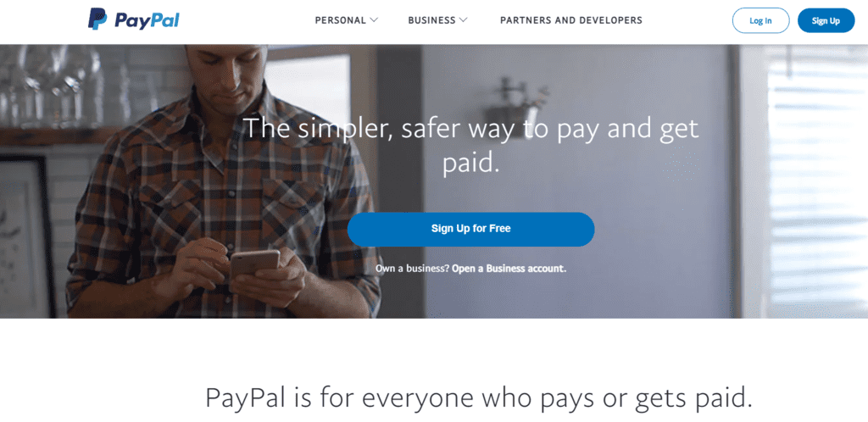Click the PayPal wordmark text in header
Viewport: 868px width, 422px height.
[147, 21]
